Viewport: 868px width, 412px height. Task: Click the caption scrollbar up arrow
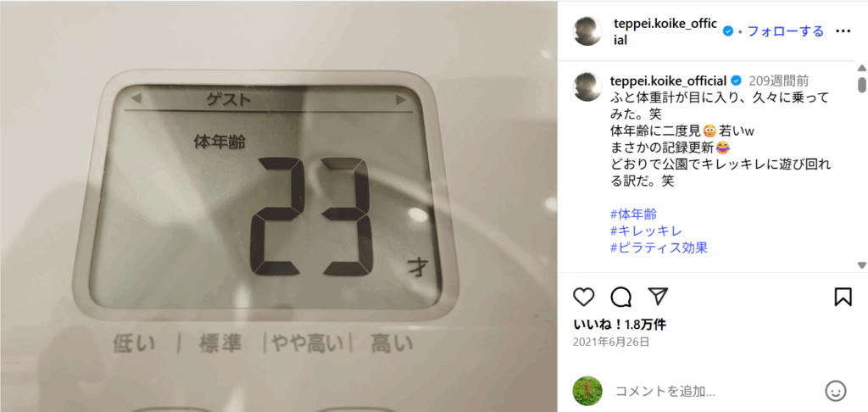[x=861, y=69]
